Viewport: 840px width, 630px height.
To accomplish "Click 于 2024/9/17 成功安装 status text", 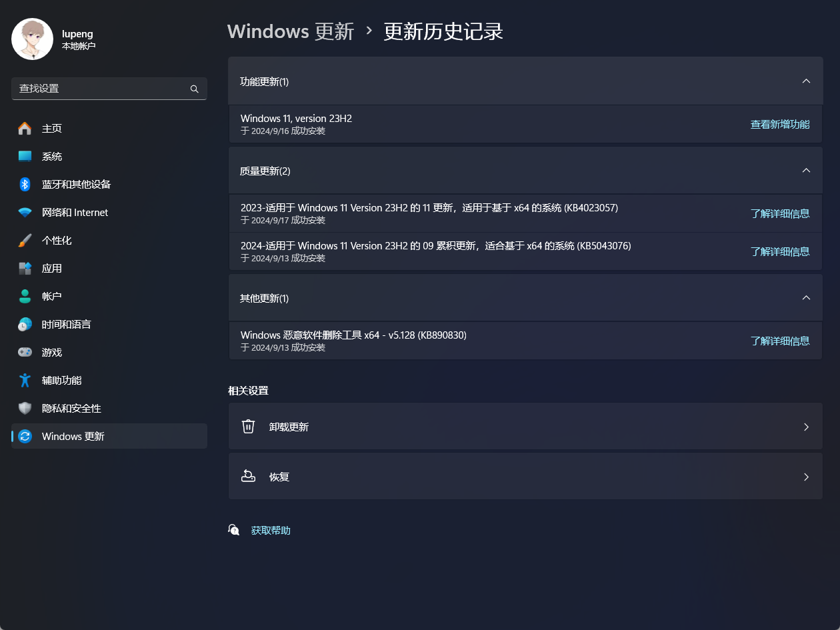I will coord(283,220).
